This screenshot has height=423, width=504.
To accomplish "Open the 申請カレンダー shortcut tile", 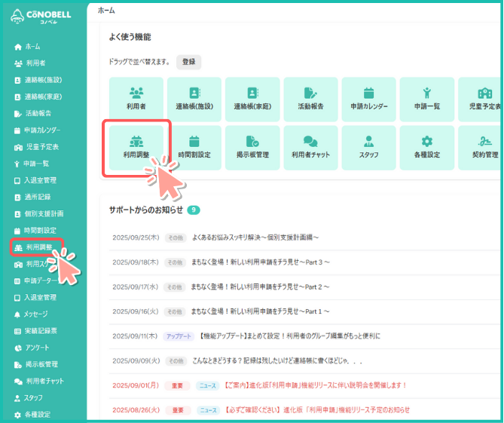I will coord(368,99).
